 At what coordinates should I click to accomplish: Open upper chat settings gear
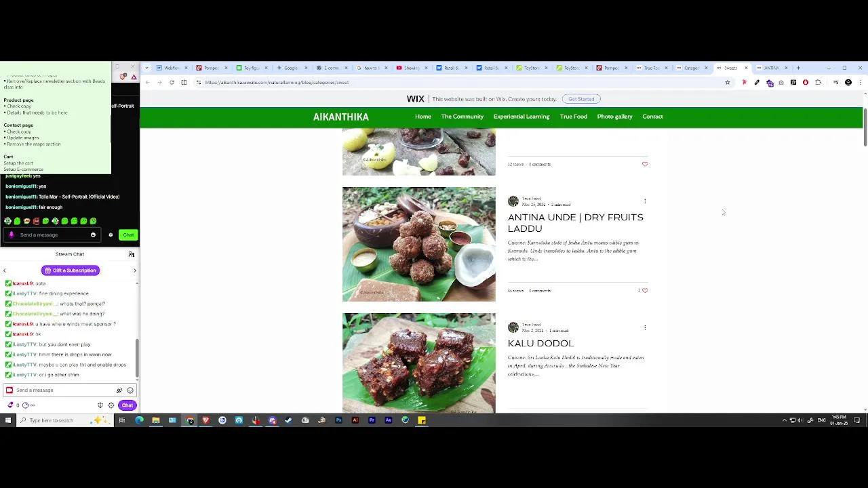111,235
